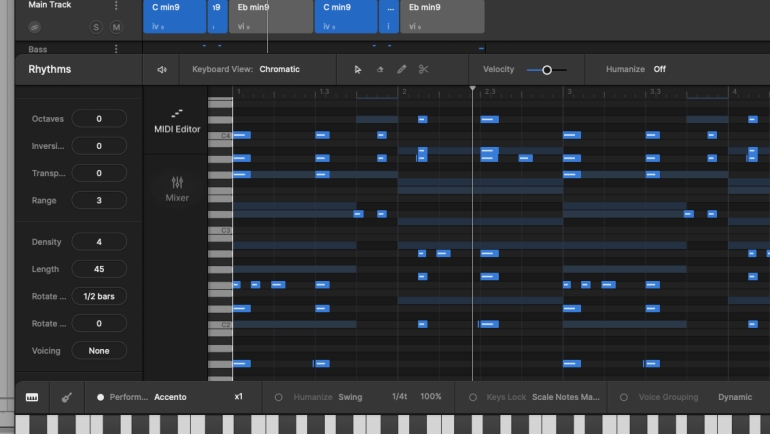Viewport: 770px width, 434px height.
Task: Click bar 2 on the MIDI ruler
Action: coord(404,92)
